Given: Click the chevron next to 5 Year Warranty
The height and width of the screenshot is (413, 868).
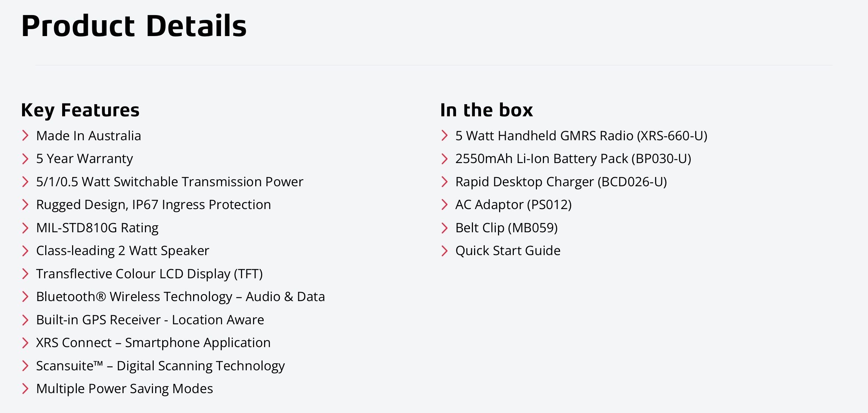Looking at the screenshot, I should 25,159.
